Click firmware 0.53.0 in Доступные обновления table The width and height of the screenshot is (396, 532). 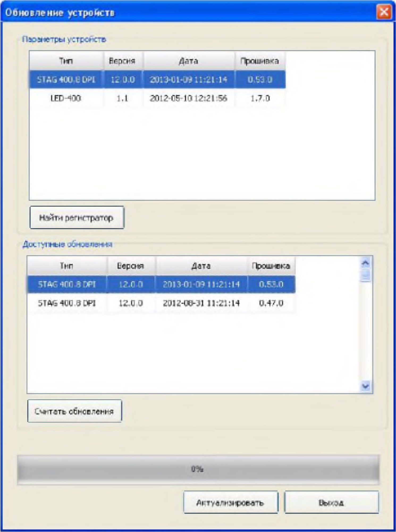click(x=271, y=284)
